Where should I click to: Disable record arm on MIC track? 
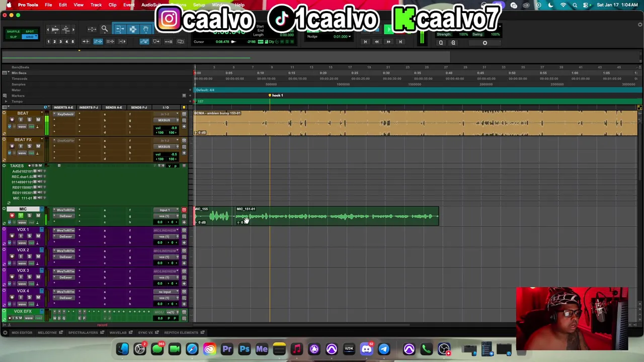click(12, 216)
